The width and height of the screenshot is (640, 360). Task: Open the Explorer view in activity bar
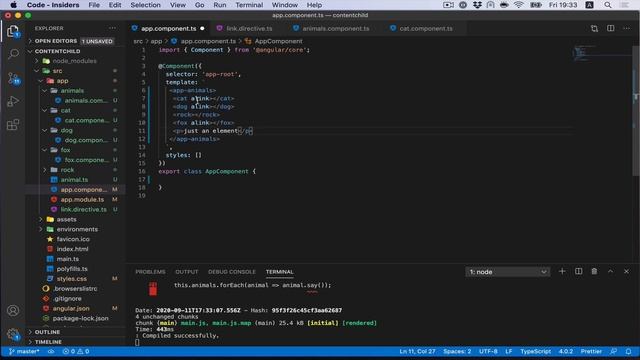click(x=13, y=31)
